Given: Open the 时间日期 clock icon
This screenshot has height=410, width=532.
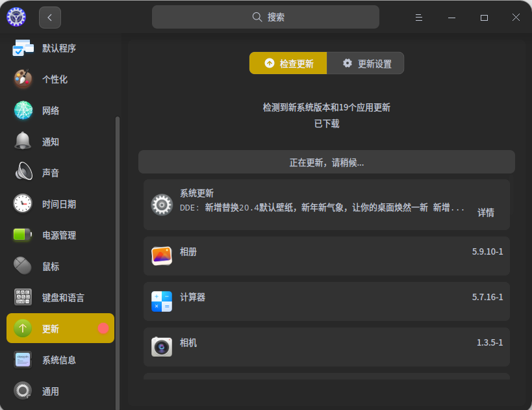Looking at the screenshot, I should tap(22, 203).
